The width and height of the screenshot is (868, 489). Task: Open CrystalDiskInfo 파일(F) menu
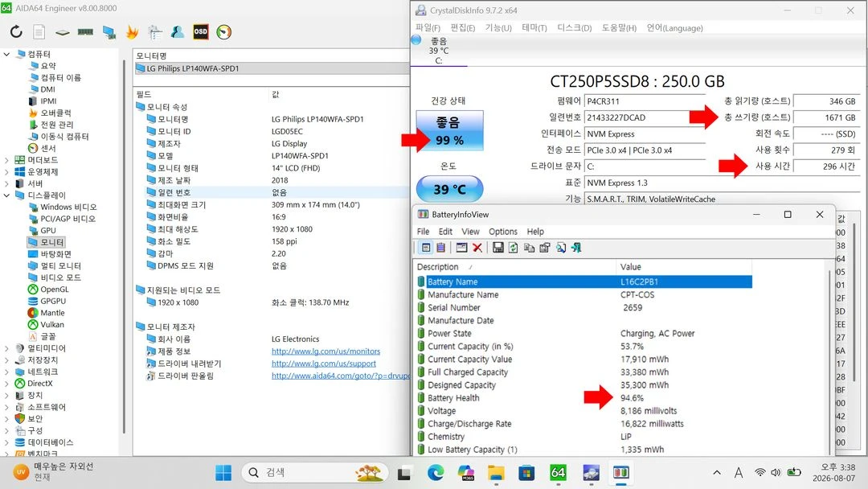coord(428,27)
